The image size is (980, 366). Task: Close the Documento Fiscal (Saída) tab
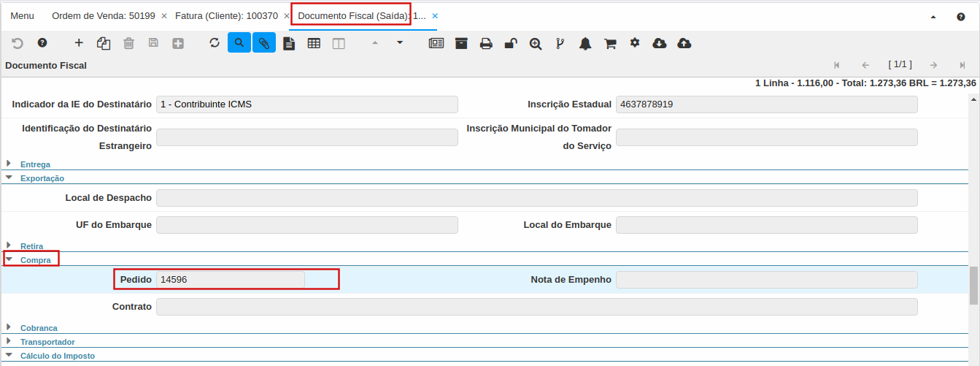click(435, 15)
